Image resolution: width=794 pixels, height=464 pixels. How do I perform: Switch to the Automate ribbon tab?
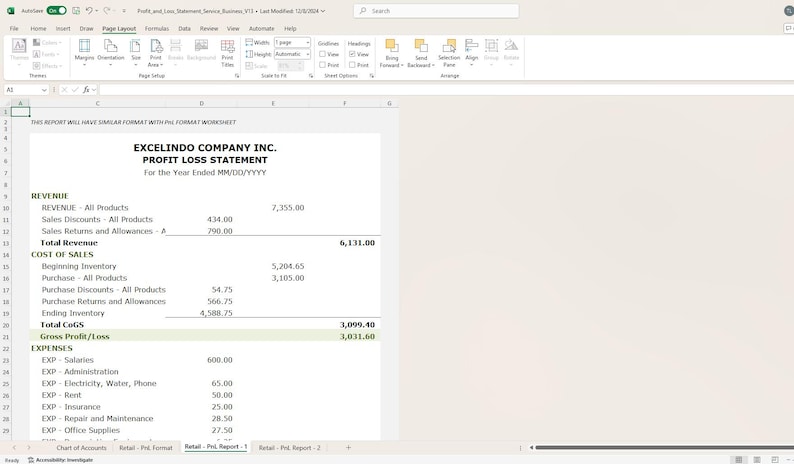(x=261, y=29)
